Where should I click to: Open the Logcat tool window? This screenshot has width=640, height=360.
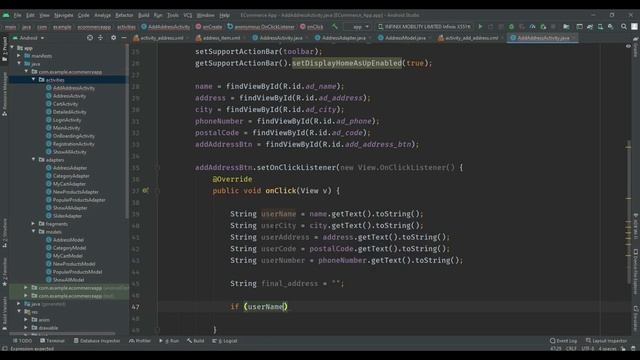click(x=224, y=341)
